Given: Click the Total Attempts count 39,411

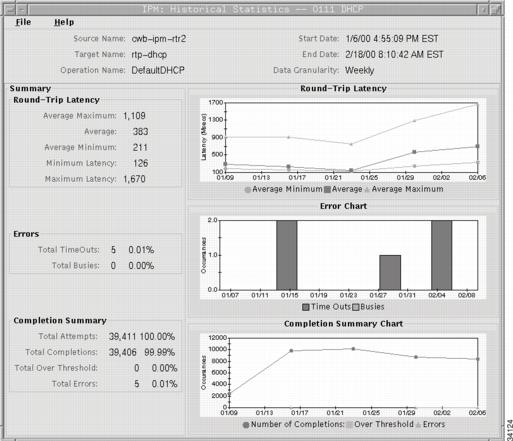Looking at the screenshot, I should click(x=122, y=336).
